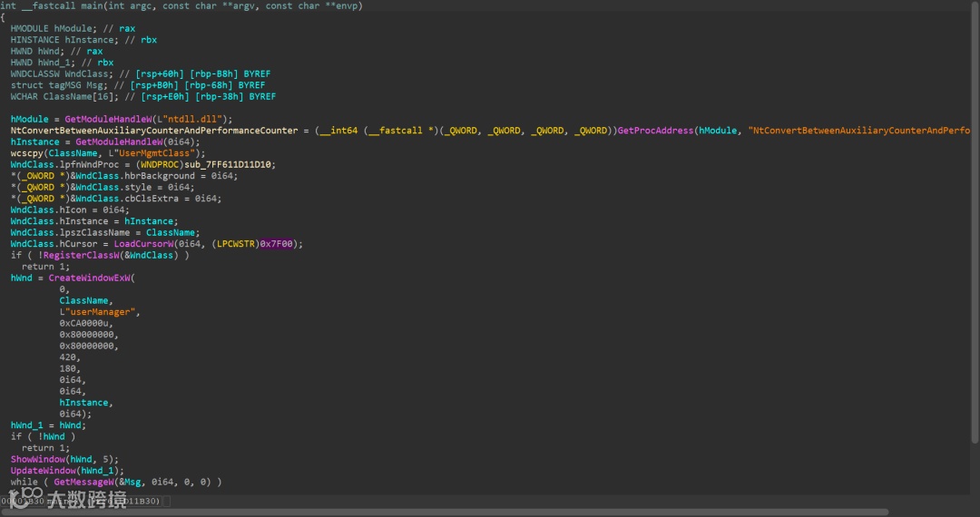Click the WndClass.style member
This screenshot has height=517, width=980.
[113, 187]
